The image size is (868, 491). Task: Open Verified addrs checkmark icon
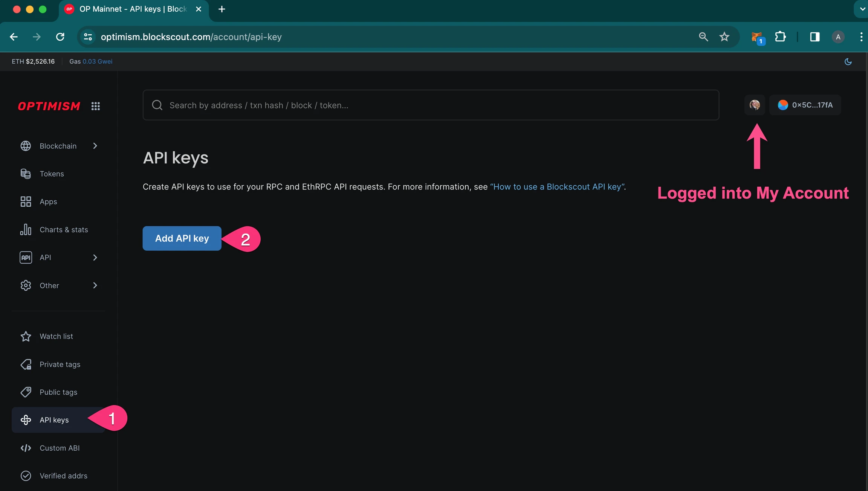(26, 476)
